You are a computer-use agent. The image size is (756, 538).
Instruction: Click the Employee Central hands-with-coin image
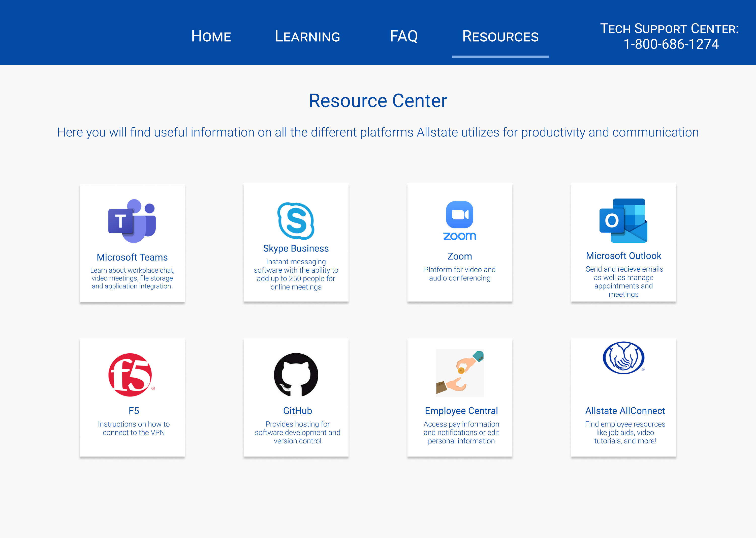pos(460,373)
